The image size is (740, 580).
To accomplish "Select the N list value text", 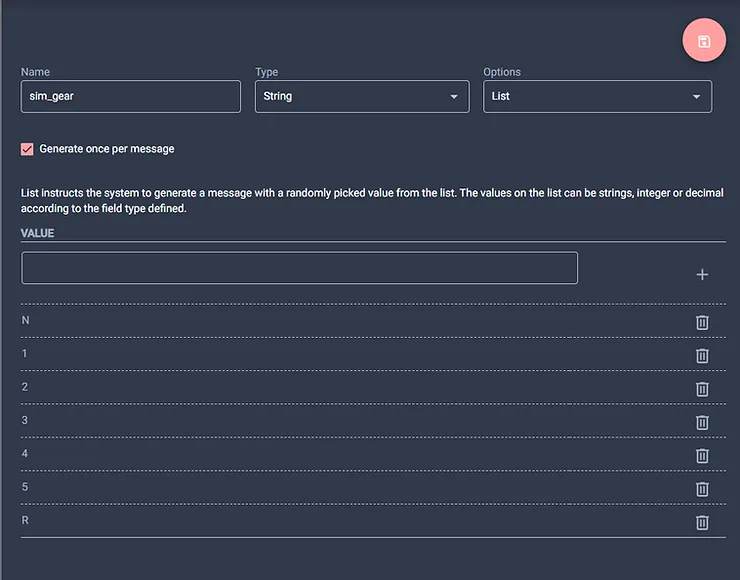I will click(25, 320).
